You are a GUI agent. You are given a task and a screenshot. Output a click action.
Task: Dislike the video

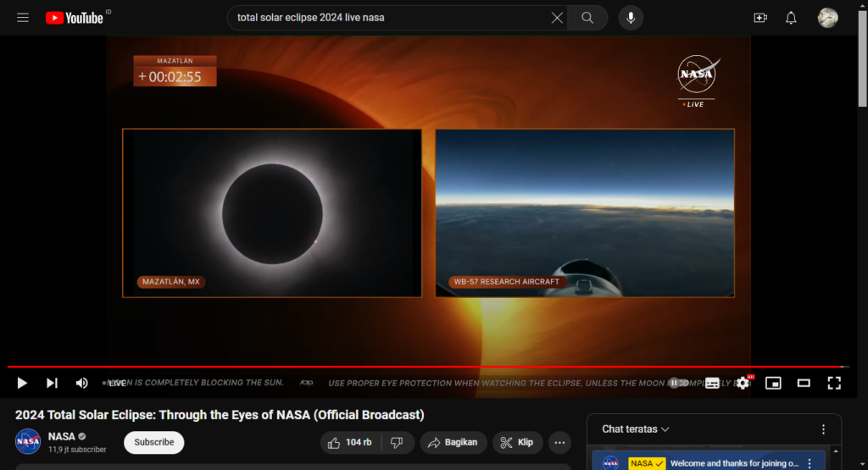coord(398,442)
